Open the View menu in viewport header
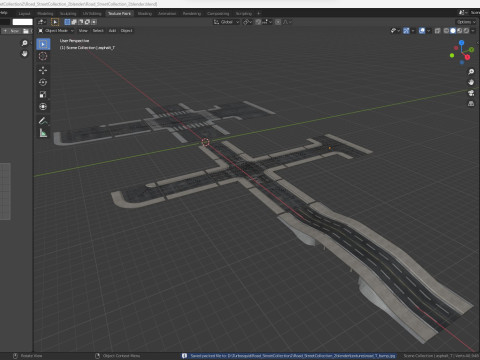 (83, 31)
